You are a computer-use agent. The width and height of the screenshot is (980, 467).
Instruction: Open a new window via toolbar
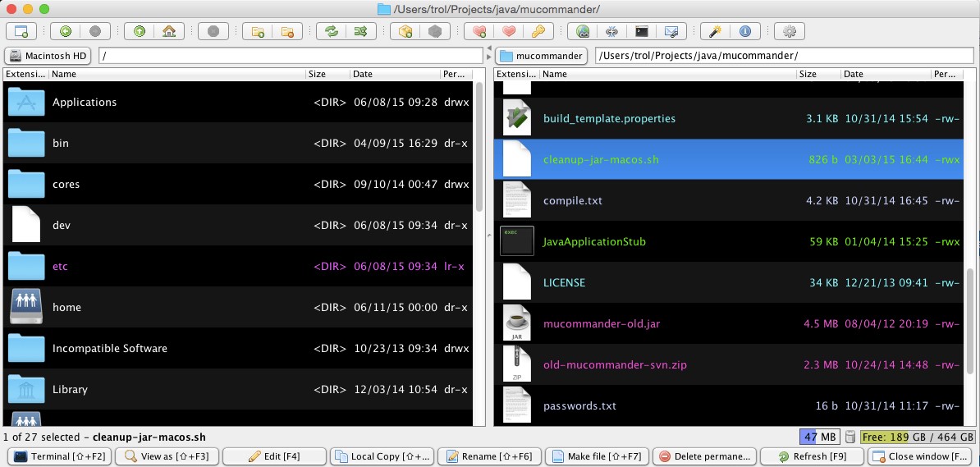tap(21, 31)
